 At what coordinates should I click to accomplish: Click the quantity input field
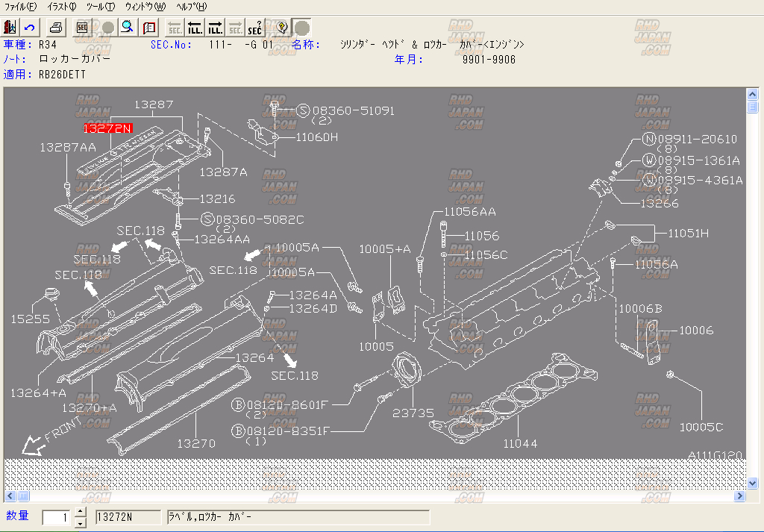pos(57,518)
